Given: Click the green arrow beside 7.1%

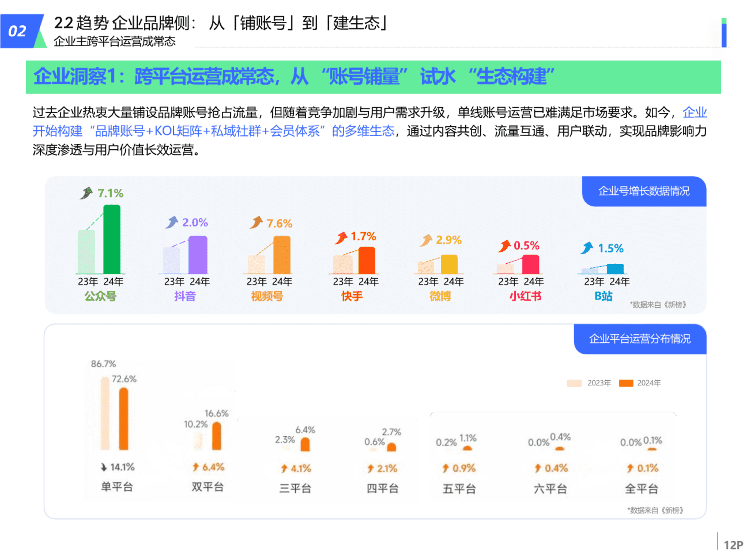Looking at the screenshot, I should coord(86,193).
